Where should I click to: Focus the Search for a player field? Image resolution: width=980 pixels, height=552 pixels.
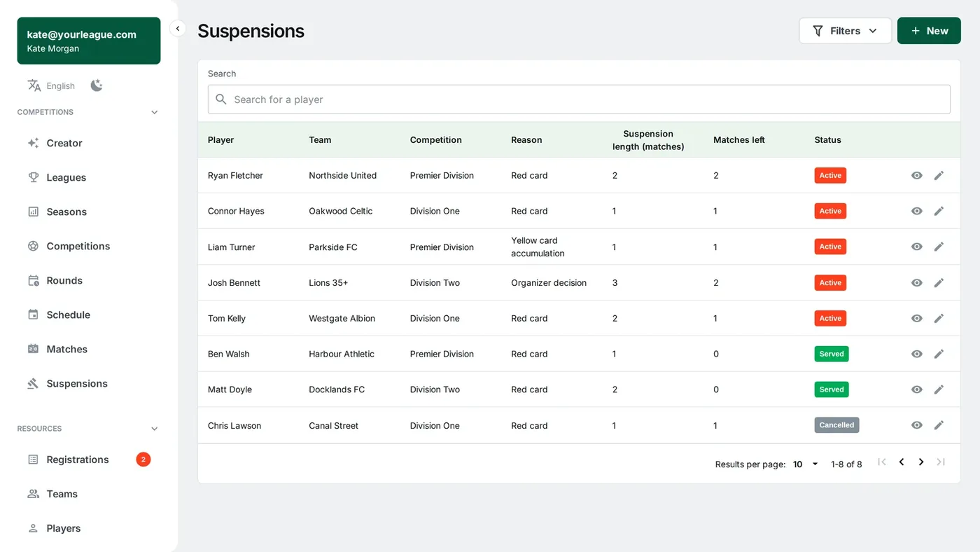point(579,99)
